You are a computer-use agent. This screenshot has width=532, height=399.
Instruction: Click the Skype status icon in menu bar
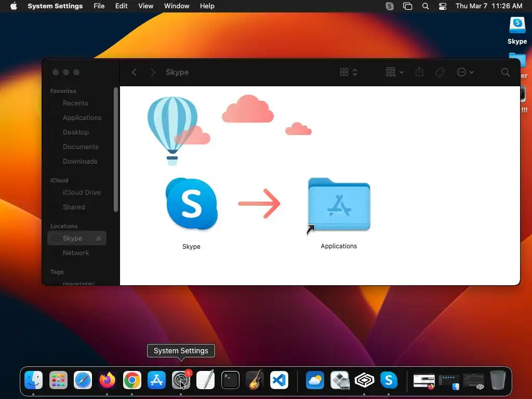[390, 6]
